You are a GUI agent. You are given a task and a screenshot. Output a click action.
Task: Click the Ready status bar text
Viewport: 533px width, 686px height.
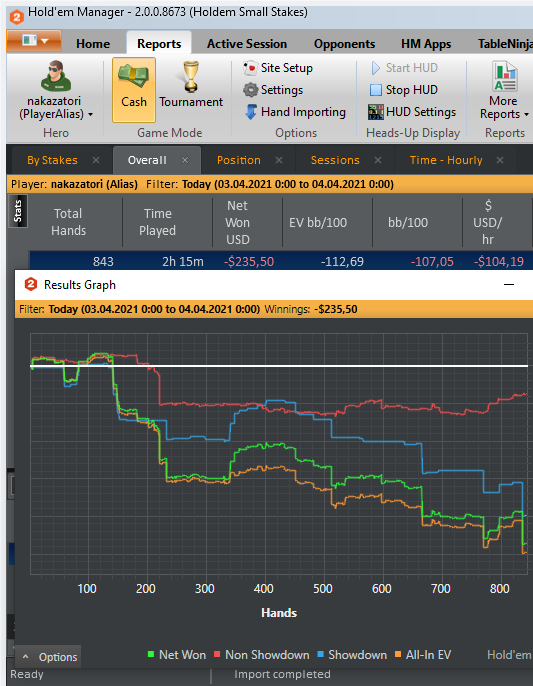tap(27, 674)
